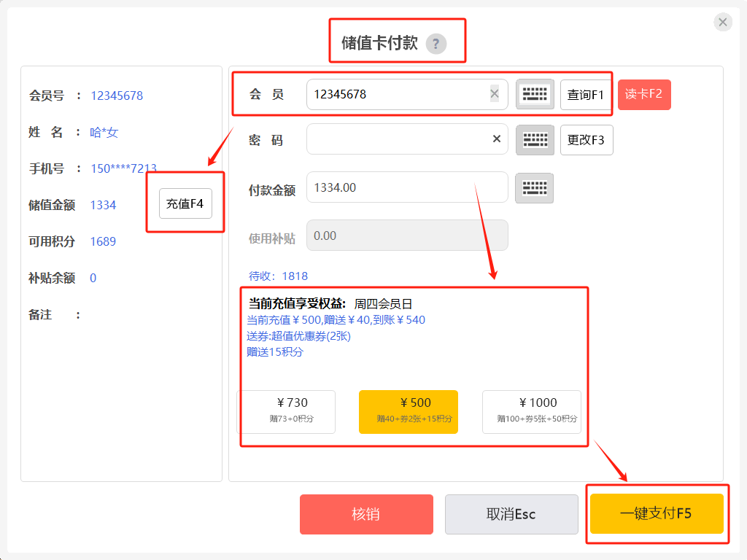747x560 pixels.
Task: Click the 核销 write-off button
Action: pos(366,514)
